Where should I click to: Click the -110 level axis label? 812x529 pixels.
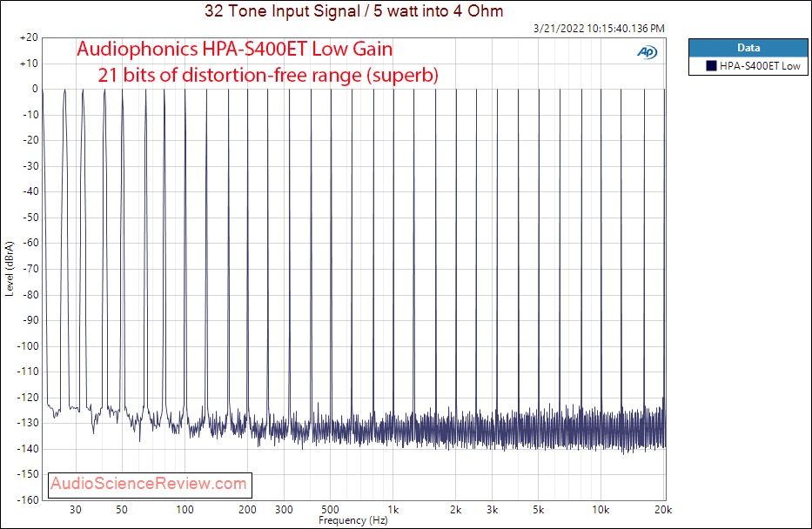(x=29, y=372)
